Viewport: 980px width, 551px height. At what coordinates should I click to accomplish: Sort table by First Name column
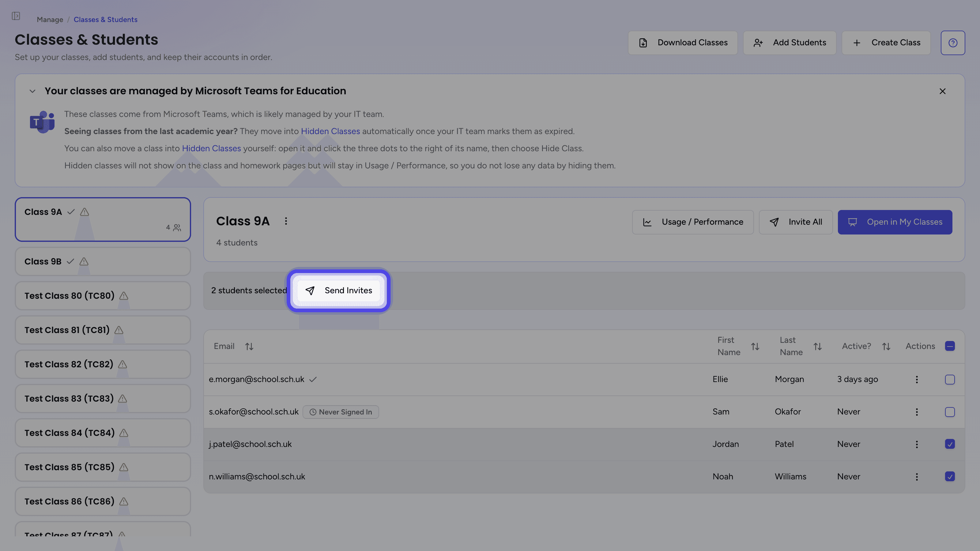(755, 347)
